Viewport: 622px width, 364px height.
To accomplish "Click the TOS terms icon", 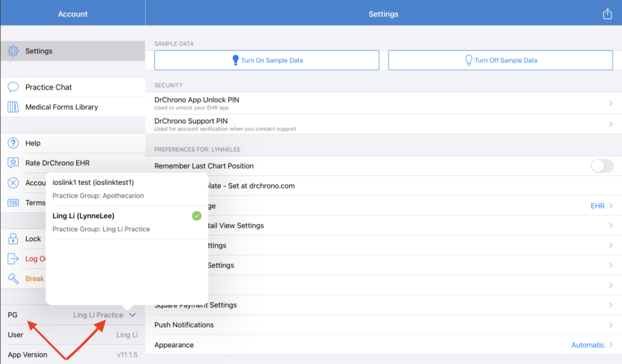I will (13, 203).
